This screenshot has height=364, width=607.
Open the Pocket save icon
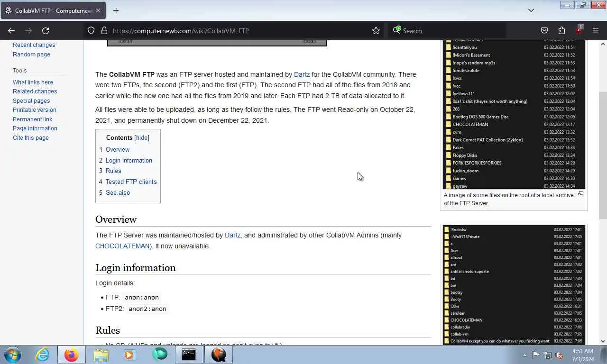click(x=544, y=30)
